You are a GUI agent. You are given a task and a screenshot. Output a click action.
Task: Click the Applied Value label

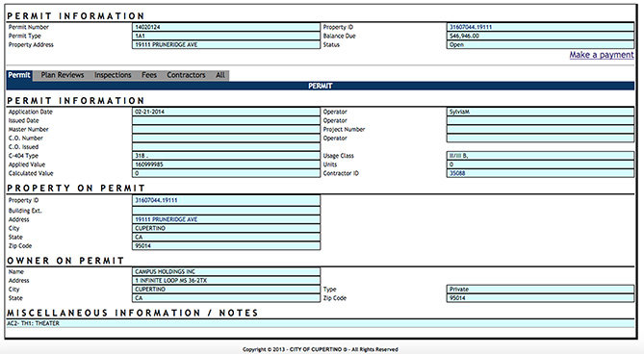(27, 164)
